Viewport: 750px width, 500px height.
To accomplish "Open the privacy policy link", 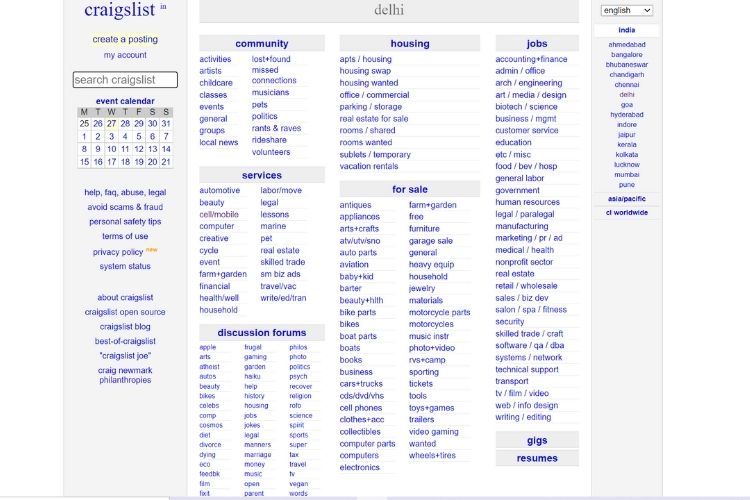I will click(x=118, y=252).
